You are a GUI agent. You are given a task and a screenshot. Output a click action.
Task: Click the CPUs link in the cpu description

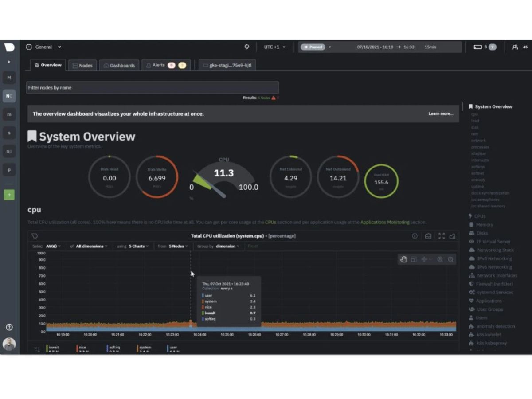pos(270,222)
